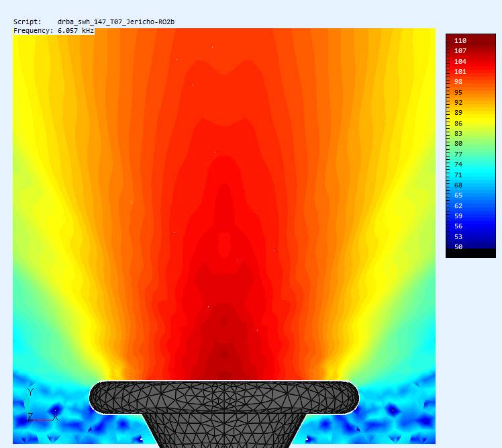The height and width of the screenshot is (448, 502).
Task: Click the 107 label on color scale
Action: (x=460, y=51)
